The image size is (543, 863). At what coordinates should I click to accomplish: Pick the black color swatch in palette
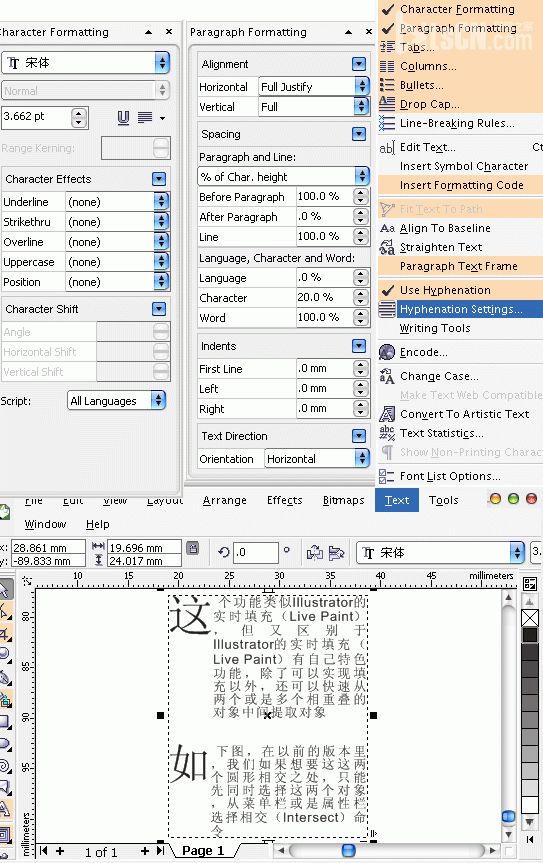click(530, 636)
